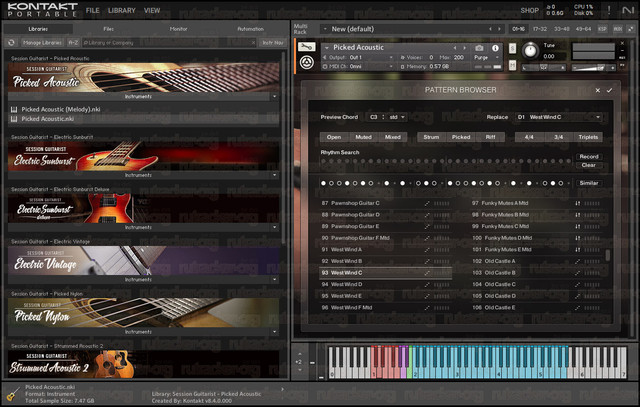The height and width of the screenshot is (407, 640).
Task: Toggle Mixed filter
Action: tap(393, 137)
